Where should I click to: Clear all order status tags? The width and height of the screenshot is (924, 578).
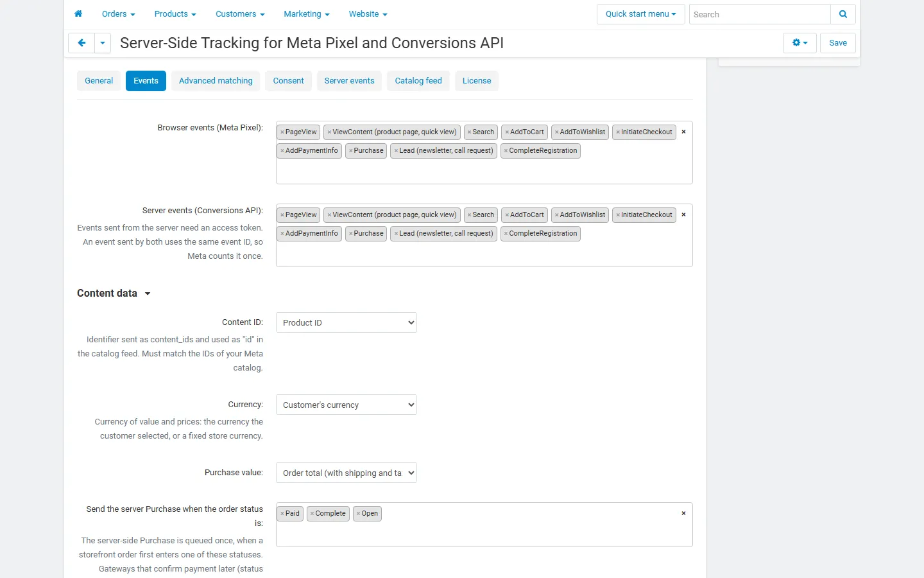(x=683, y=513)
